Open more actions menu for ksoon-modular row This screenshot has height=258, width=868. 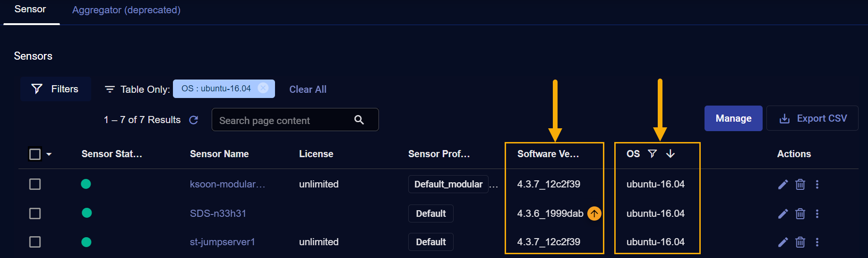(x=817, y=184)
